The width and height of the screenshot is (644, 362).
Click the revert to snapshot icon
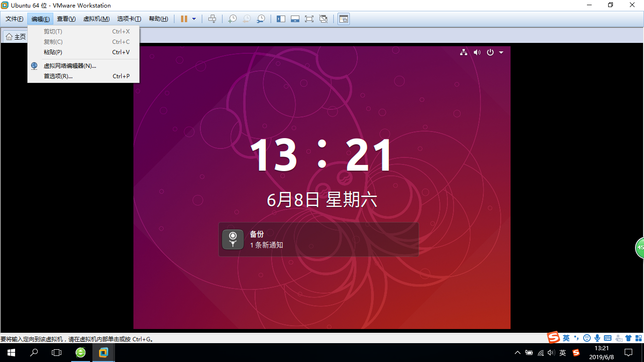pyautogui.click(x=247, y=19)
